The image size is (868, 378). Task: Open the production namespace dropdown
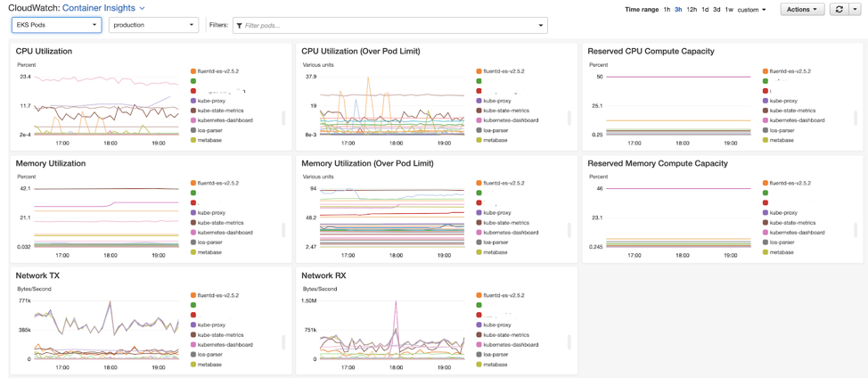[x=153, y=25]
